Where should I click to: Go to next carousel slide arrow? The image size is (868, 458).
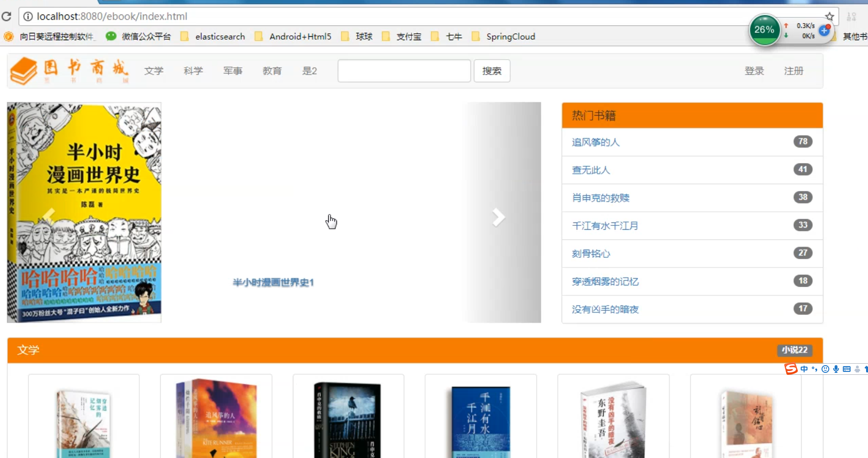(x=498, y=217)
